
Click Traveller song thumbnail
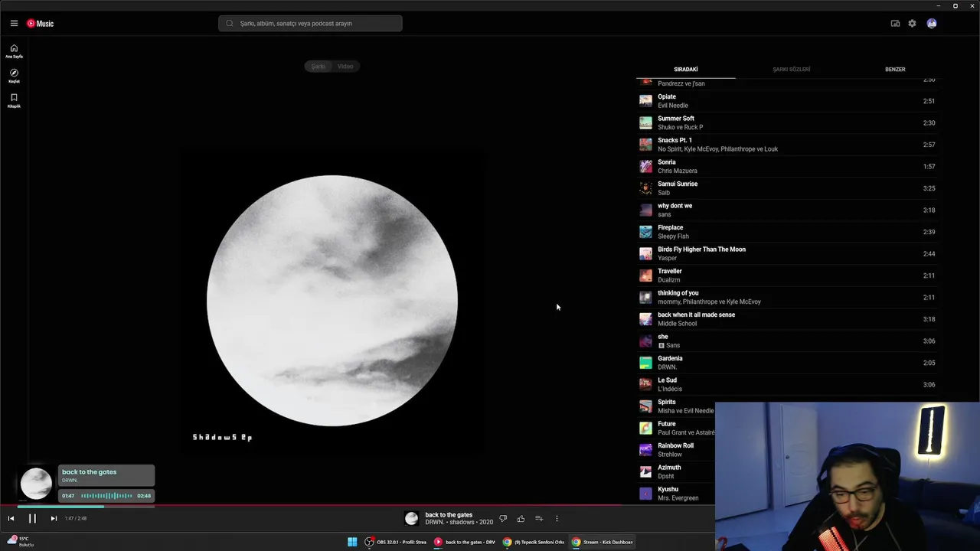(x=645, y=275)
